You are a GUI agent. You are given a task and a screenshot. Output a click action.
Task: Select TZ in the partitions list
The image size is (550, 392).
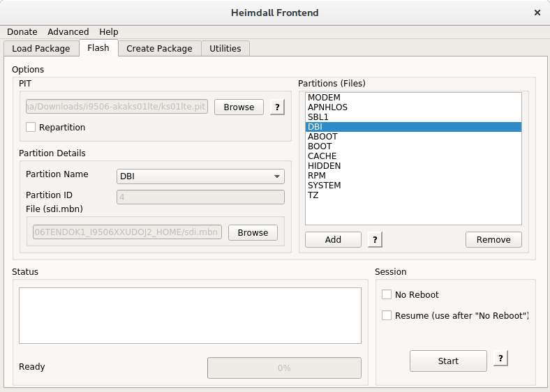(413, 195)
